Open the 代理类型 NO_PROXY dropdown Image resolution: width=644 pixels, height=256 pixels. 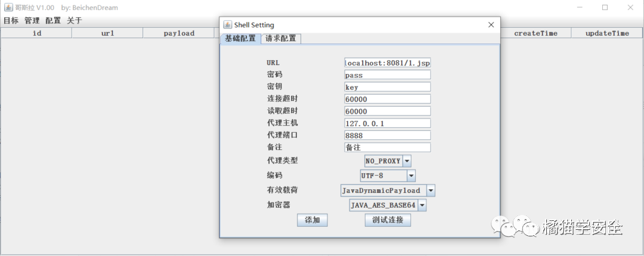[388, 161]
